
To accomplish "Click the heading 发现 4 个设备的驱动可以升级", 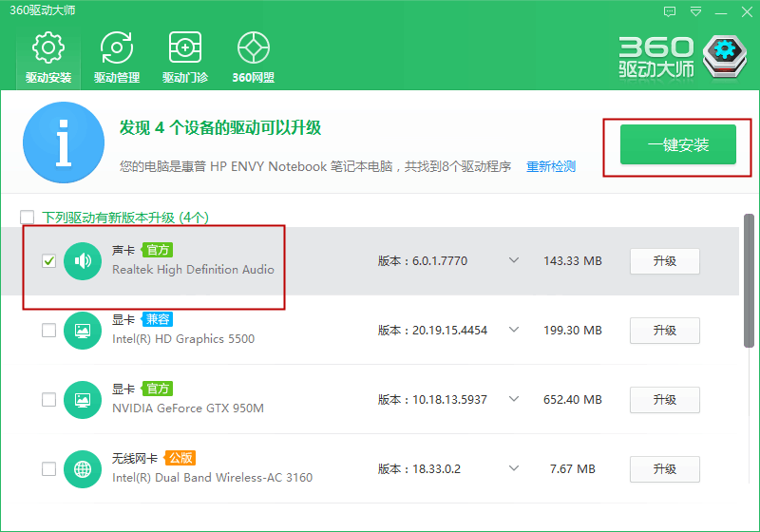I will tap(220, 128).
